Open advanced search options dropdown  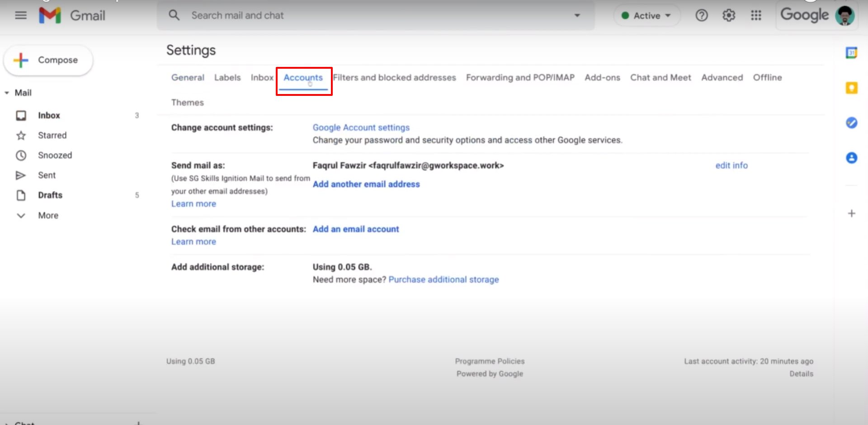coord(577,15)
